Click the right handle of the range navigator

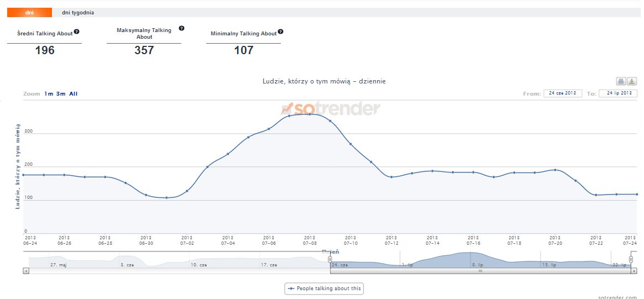[631, 259]
